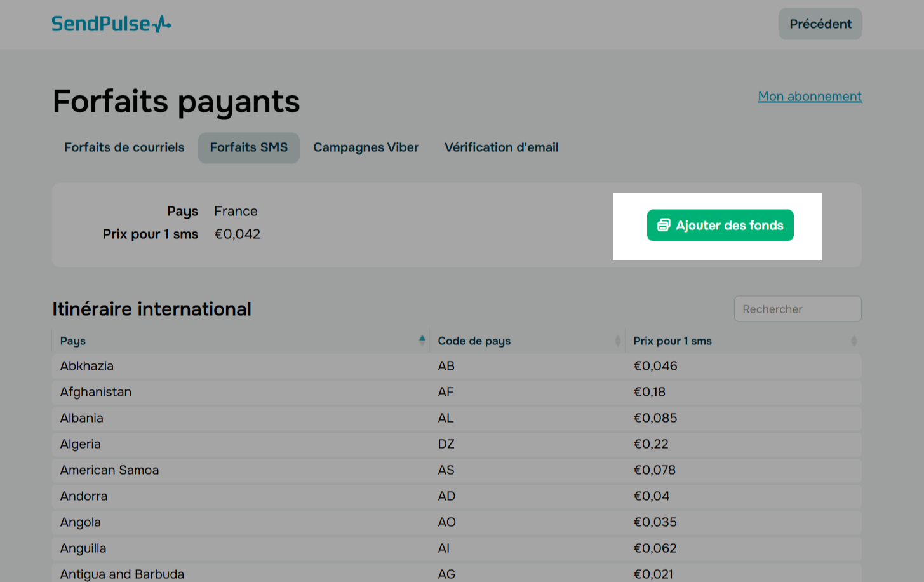
Task: Sort by Code de pays arrows
Action: 617,341
